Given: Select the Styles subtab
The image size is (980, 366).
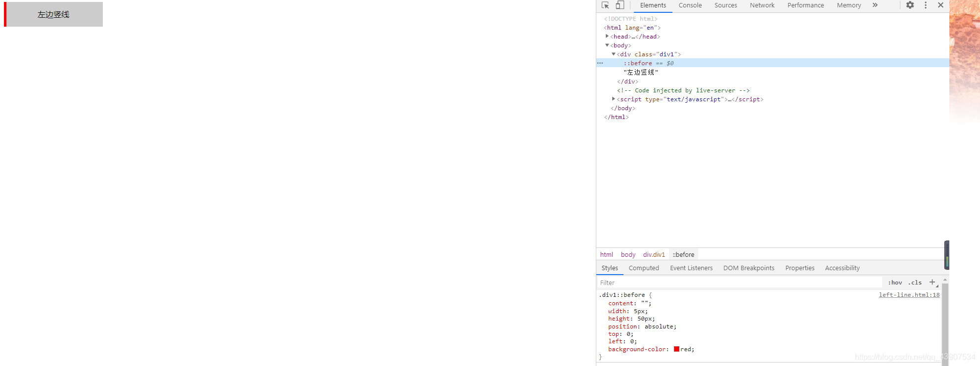Looking at the screenshot, I should point(610,268).
